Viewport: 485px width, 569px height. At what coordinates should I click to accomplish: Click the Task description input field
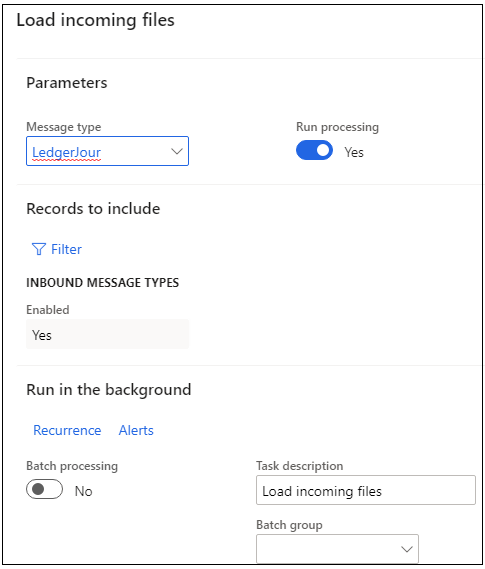pos(366,490)
